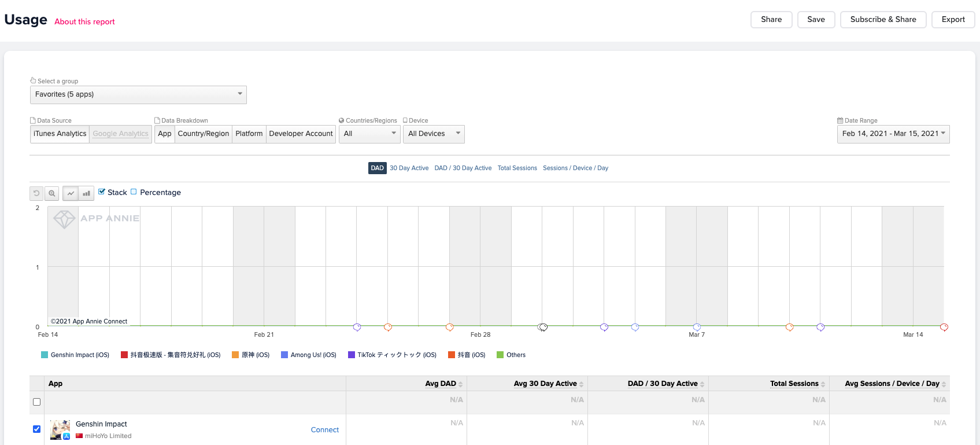Open the All Devices dropdown
980x445 pixels.
pyautogui.click(x=434, y=134)
